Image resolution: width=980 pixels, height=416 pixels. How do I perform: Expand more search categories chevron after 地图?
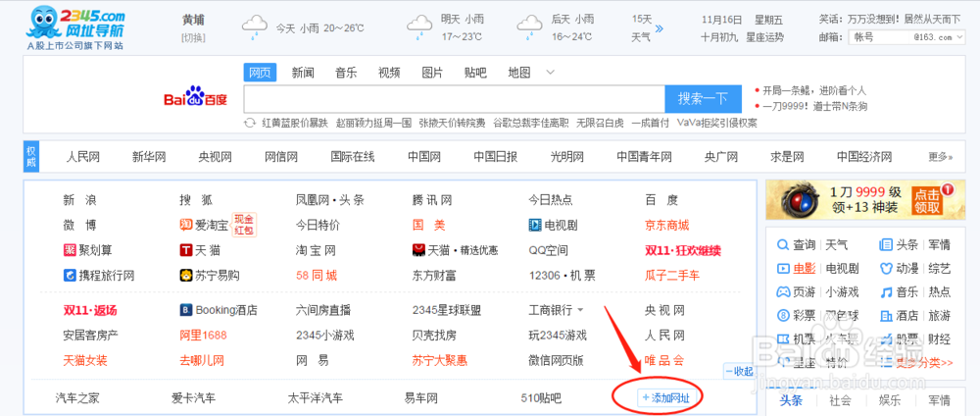tap(550, 72)
